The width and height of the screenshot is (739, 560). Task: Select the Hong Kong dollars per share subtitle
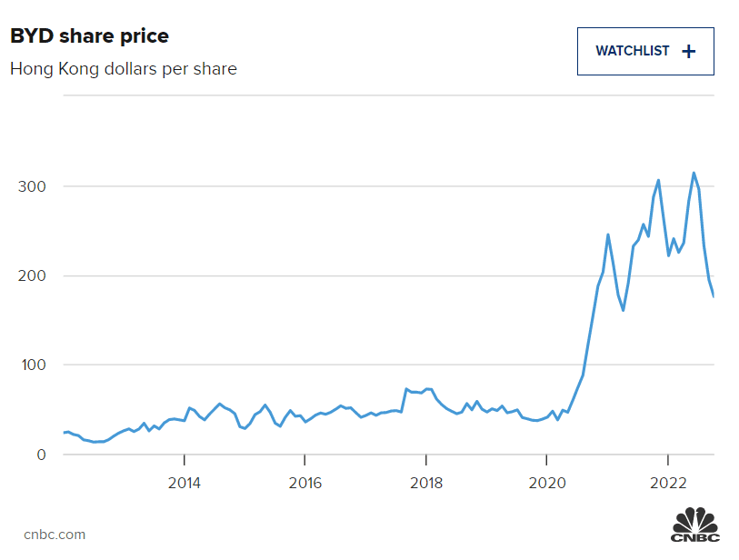click(x=124, y=68)
